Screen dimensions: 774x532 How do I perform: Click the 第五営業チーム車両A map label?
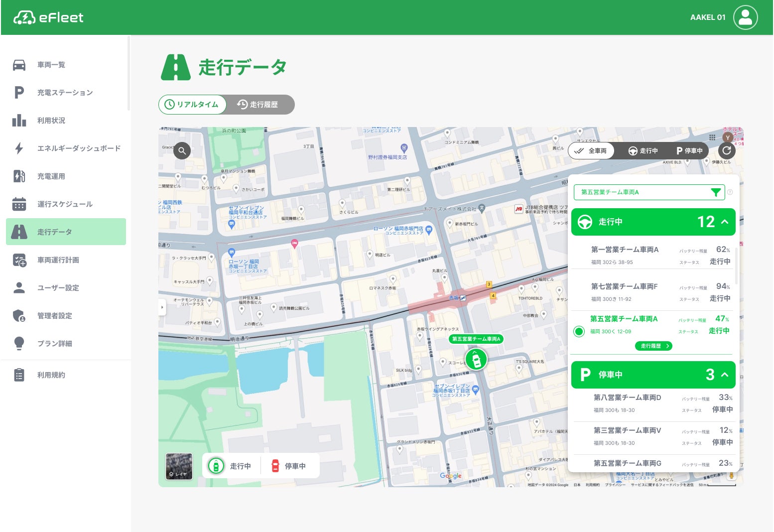coord(476,339)
